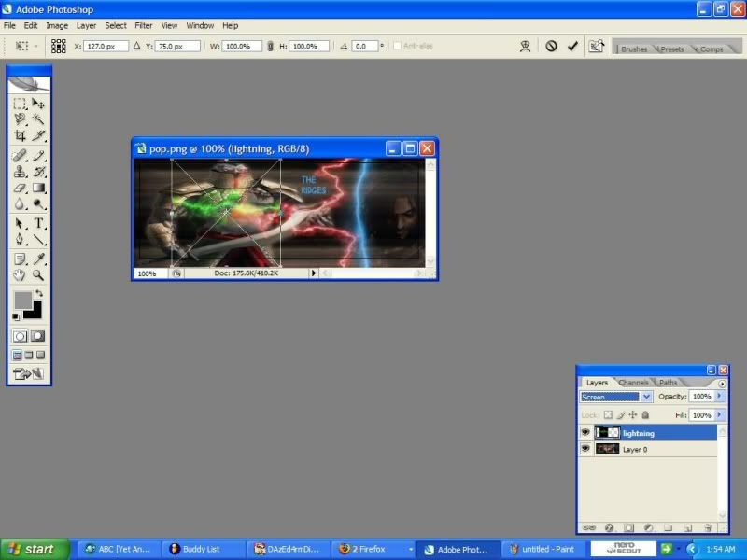Image resolution: width=747 pixels, height=560 pixels.
Task: Select the Healing Brush tool
Action: (20, 155)
